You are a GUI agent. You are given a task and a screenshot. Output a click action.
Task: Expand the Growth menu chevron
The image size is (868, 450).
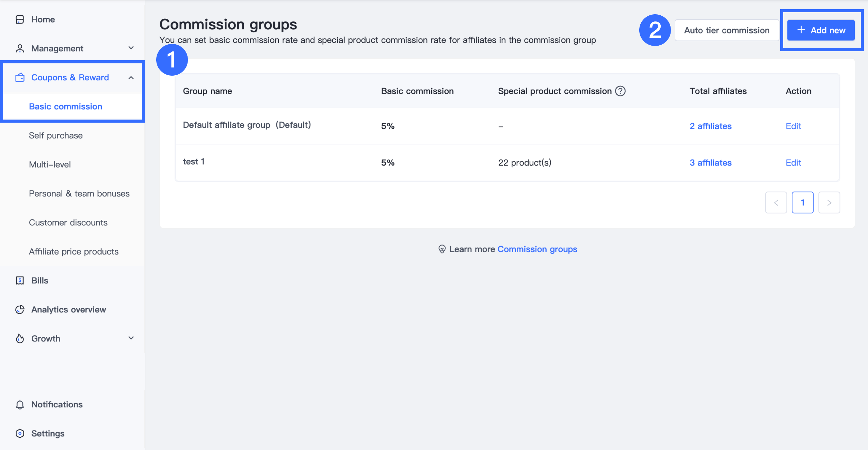tap(131, 338)
